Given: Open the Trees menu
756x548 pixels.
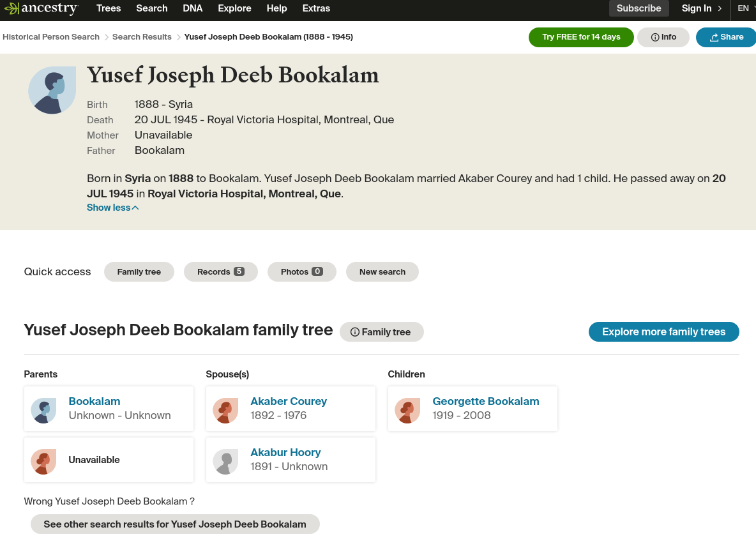Looking at the screenshot, I should click(x=109, y=8).
